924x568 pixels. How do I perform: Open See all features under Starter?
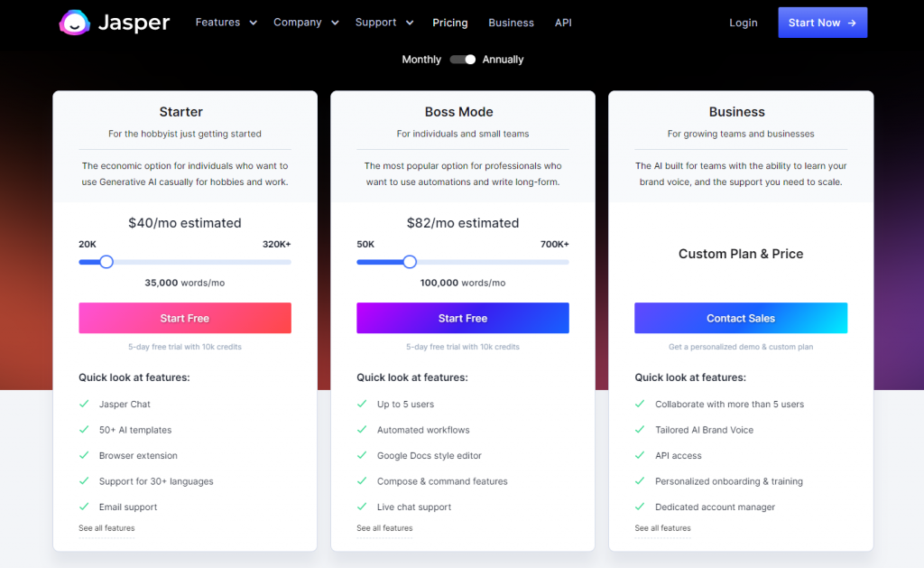coord(106,528)
